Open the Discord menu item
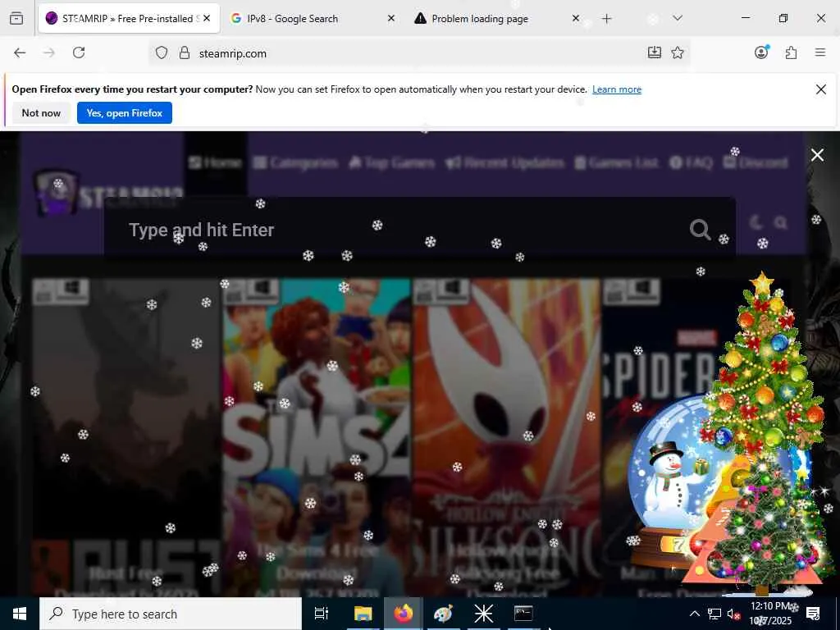 point(756,162)
